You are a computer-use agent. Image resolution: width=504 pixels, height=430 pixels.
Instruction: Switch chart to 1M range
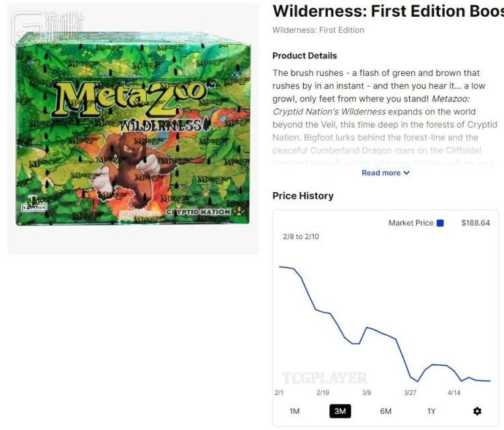pyautogui.click(x=294, y=411)
